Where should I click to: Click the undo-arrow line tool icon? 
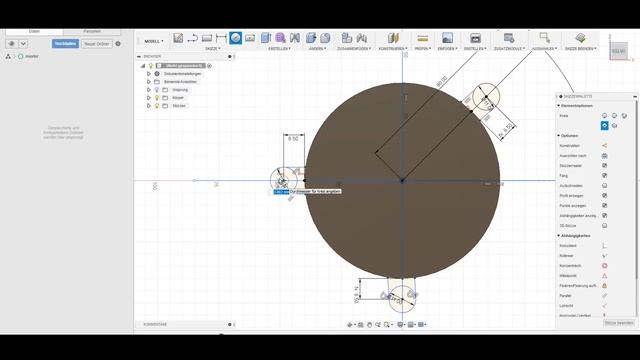192,38
